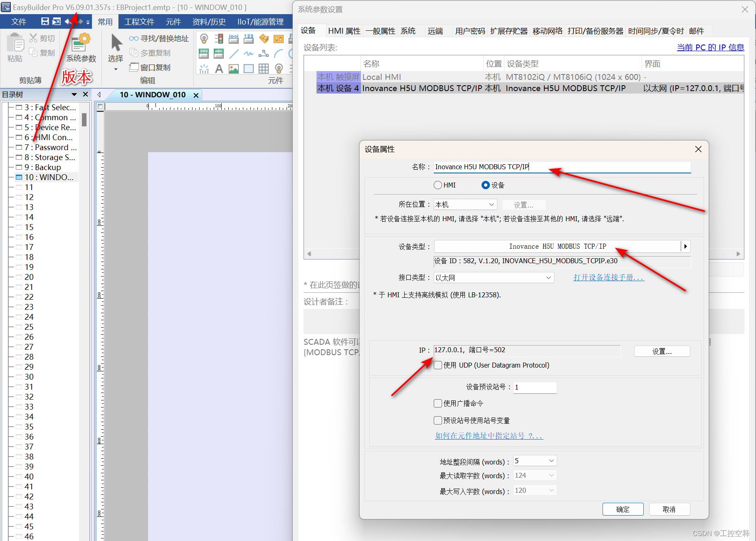756x541 pixels.
Task: Check the 使用广播命令 option
Action: coord(437,403)
